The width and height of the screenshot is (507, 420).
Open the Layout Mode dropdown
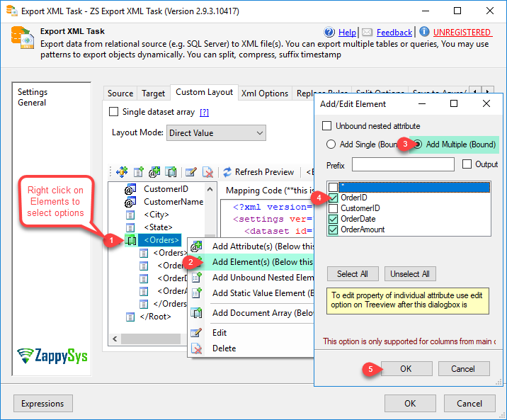coord(216,133)
